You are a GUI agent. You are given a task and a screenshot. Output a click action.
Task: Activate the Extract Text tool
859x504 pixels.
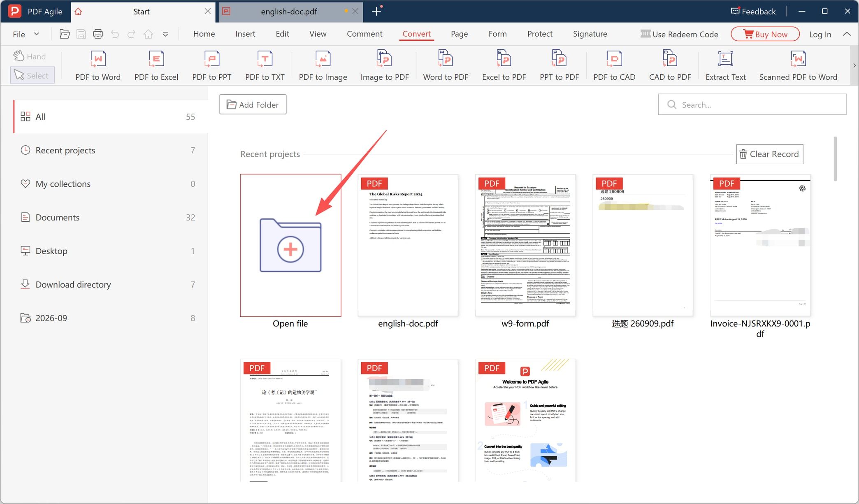tap(725, 65)
